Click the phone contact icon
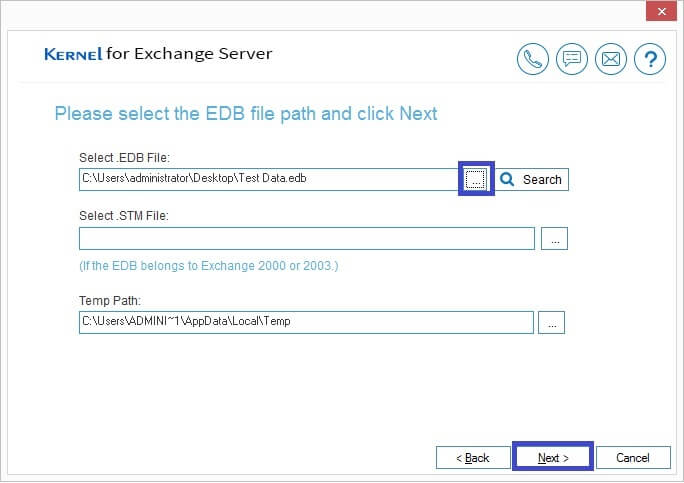This screenshot has height=483, width=684. (x=533, y=59)
